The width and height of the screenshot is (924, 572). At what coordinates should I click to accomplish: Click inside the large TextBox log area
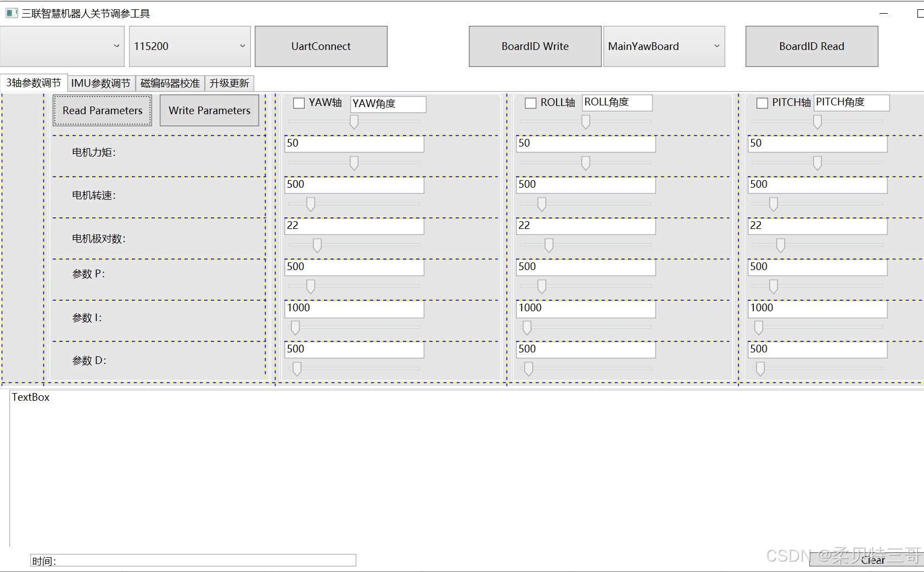point(467,468)
